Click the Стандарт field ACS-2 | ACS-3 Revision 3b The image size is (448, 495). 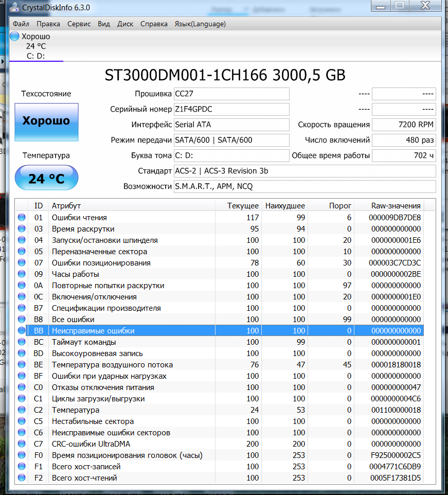[x=305, y=171]
